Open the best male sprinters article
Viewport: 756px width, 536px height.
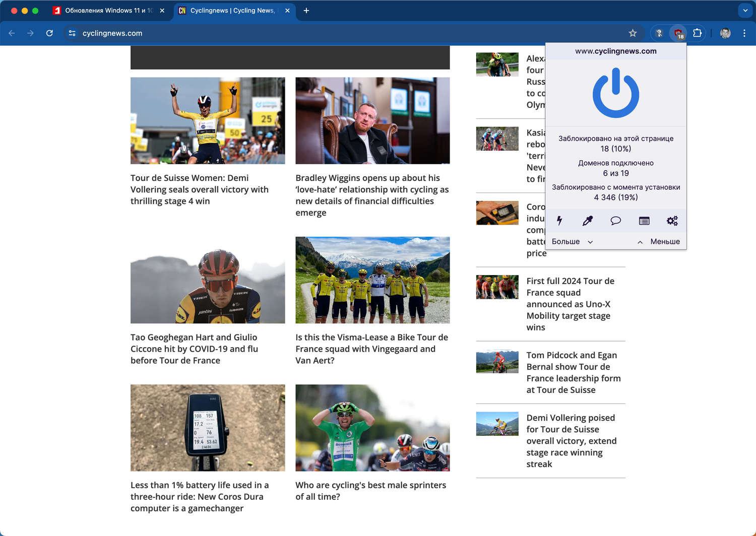click(x=371, y=491)
